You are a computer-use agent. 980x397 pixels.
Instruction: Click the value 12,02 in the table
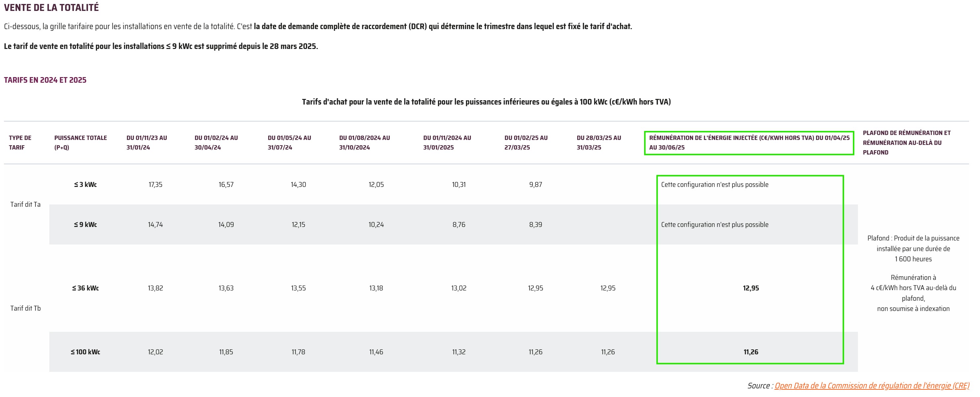155,352
